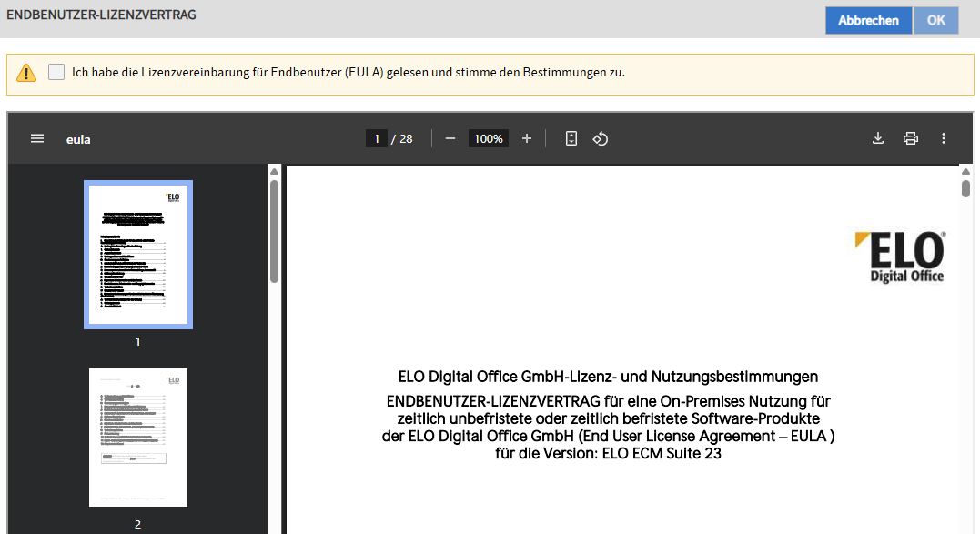The height and width of the screenshot is (534, 980).
Task: Rotate the PDF counterclockwise
Action: (x=600, y=138)
